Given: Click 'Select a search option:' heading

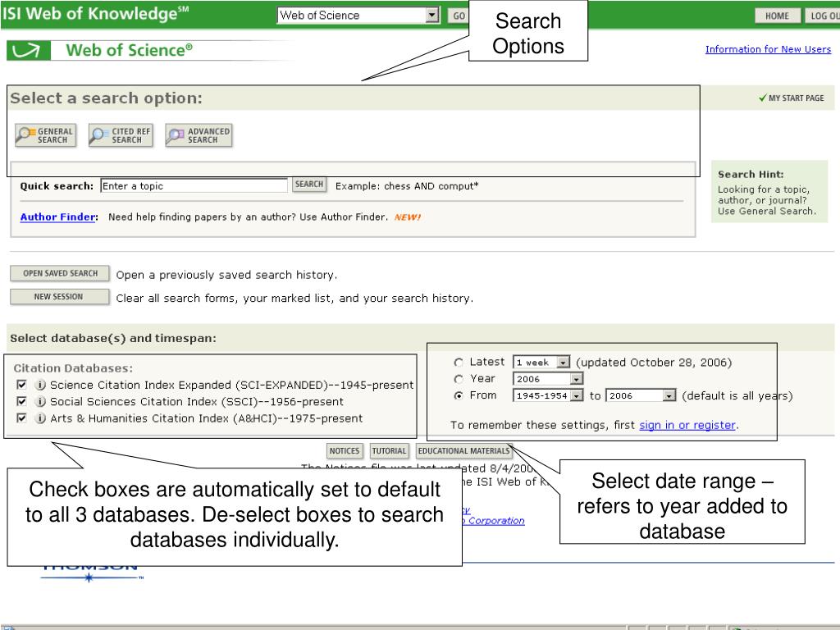Looking at the screenshot, I should tap(106, 98).
